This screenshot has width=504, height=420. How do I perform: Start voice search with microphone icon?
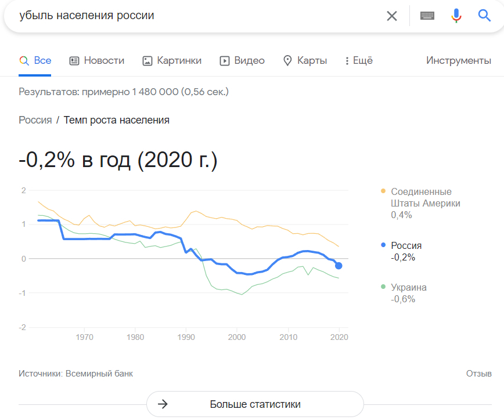pyautogui.click(x=456, y=16)
